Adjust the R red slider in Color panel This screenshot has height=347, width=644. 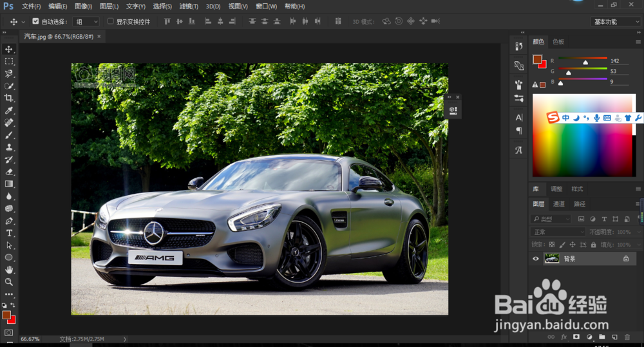[585, 63]
